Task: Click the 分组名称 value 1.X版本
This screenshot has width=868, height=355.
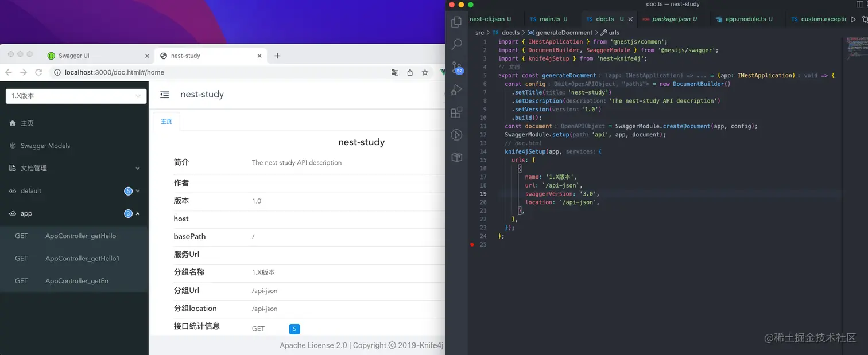Action: coord(263,272)
